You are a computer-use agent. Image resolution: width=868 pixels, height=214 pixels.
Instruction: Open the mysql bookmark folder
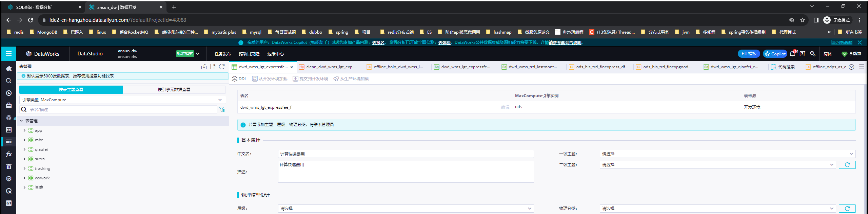(252, 32)
